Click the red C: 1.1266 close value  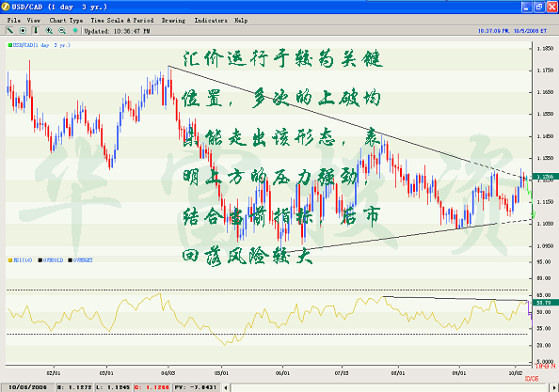pos(152,387)
